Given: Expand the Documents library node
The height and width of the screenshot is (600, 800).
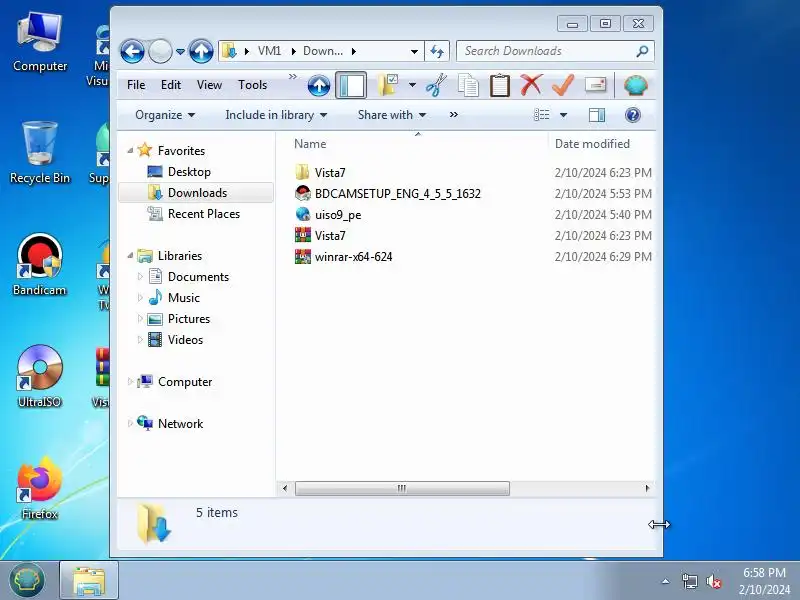Looking at the screenshot, I should pos(140,277).
